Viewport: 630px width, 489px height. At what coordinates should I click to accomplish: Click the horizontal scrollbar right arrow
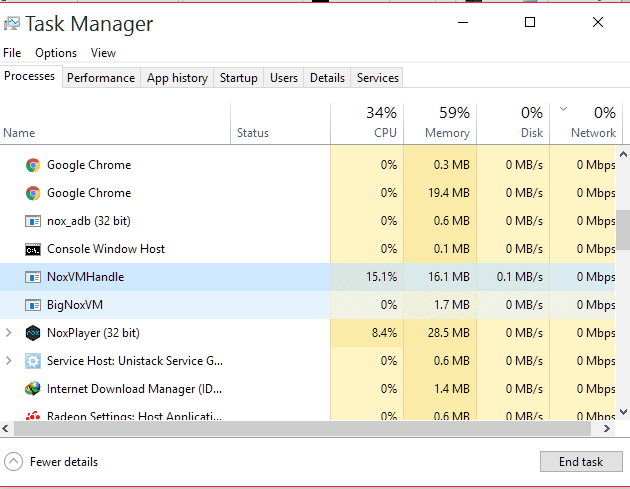[x=607, y=429]
